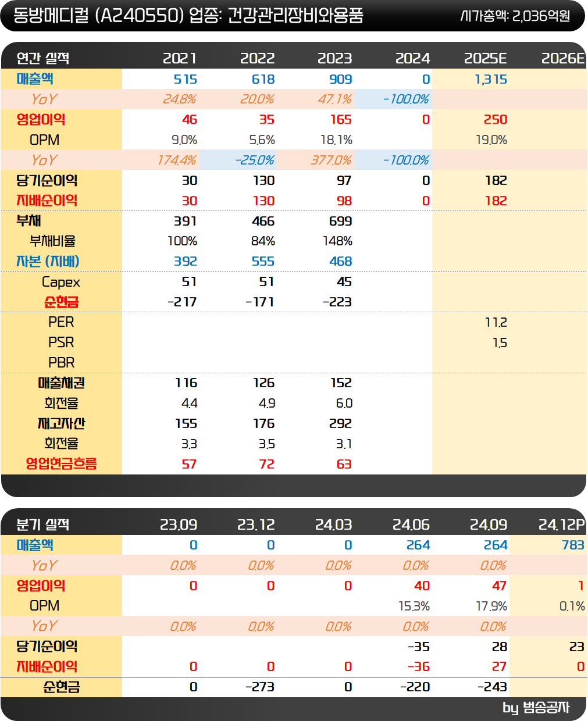
Task: Click the 부채비율 value 84%
Action: click(x=263, y=241)
